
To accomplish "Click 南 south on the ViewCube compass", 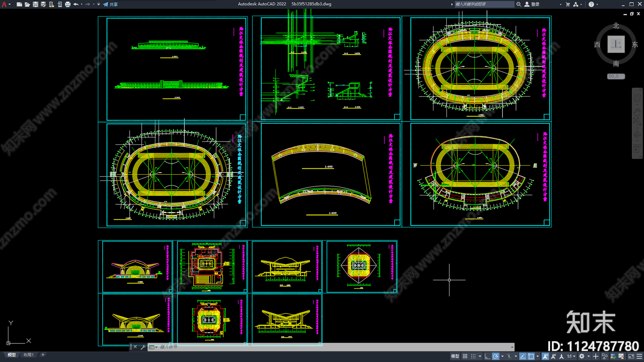I will click(x=616, y=64).
